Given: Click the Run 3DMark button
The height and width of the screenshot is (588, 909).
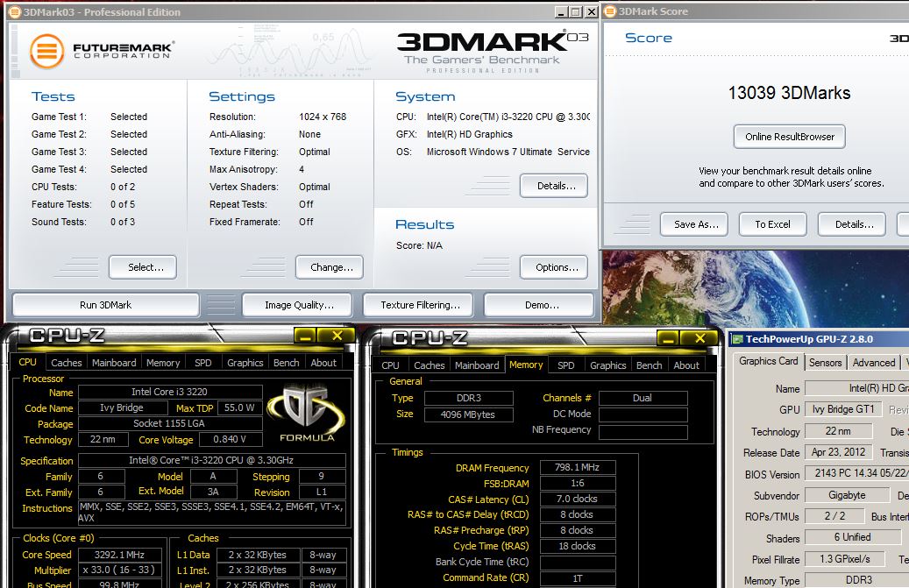Looking at the screenshot, I should pos(105,305).
